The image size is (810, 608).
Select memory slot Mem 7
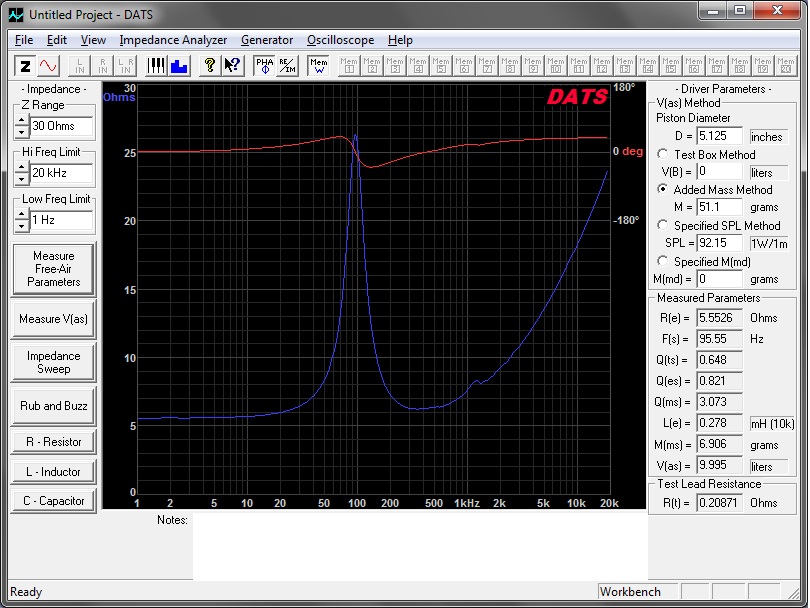click(487, 66)
